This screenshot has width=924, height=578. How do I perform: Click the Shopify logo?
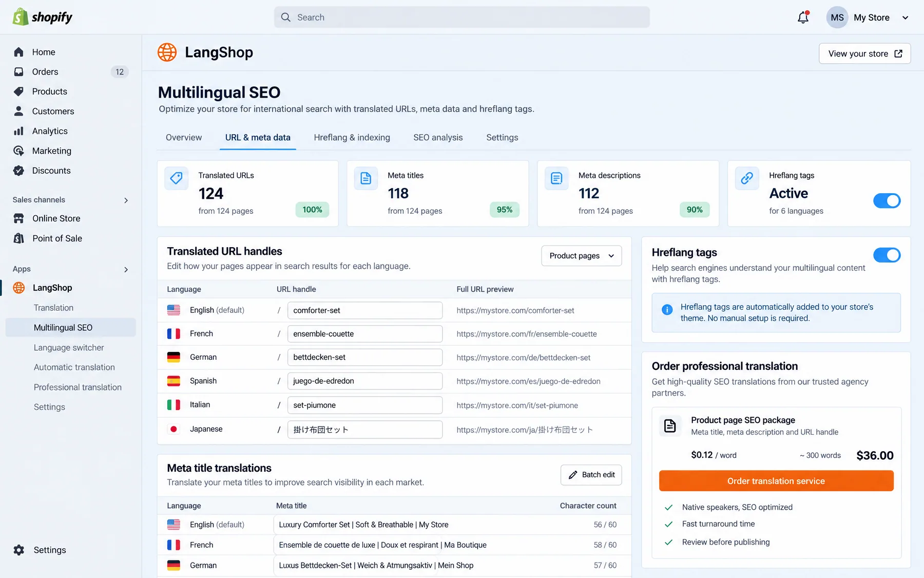coord(42,17)
